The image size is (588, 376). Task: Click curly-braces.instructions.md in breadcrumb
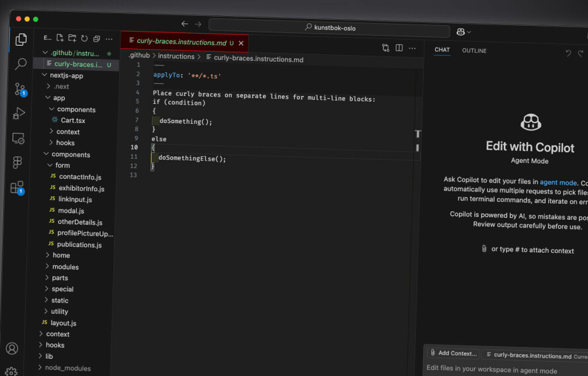tap(258, 59)
